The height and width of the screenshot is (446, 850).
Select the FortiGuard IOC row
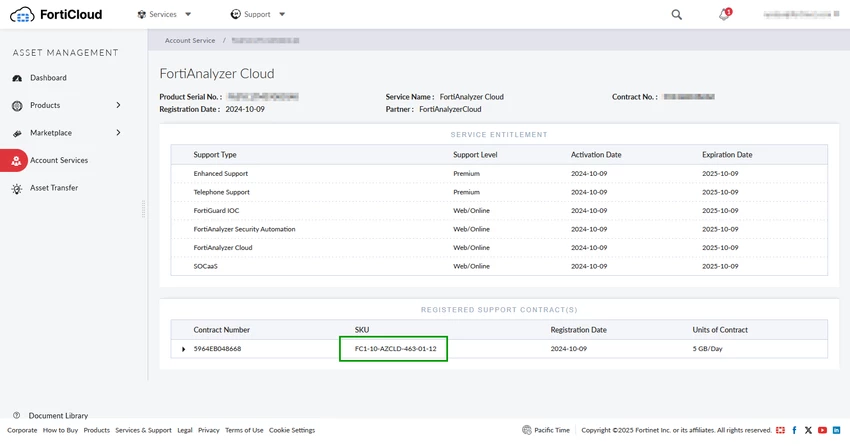(x=499, y=210)
